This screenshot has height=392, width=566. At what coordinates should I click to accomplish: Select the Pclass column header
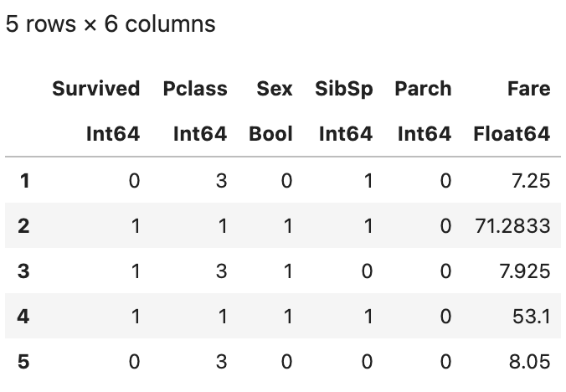195,89
